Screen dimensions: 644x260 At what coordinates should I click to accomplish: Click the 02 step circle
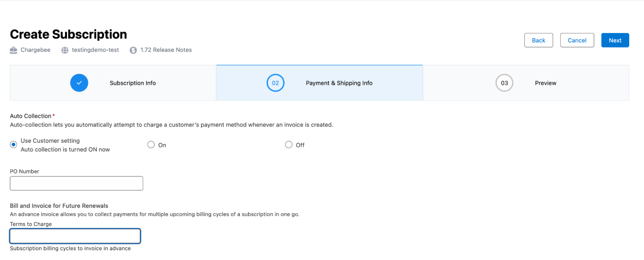pos(275,83)
